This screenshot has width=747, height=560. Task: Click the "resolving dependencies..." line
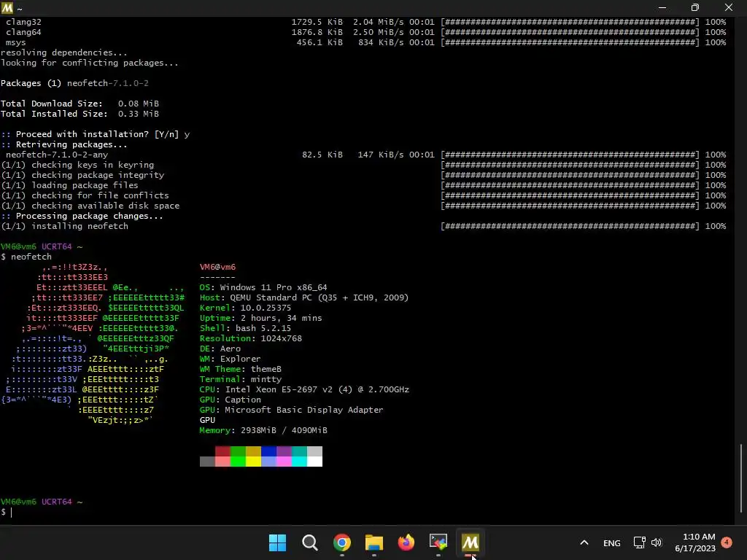pyautogui.click(x=64, y=52)
